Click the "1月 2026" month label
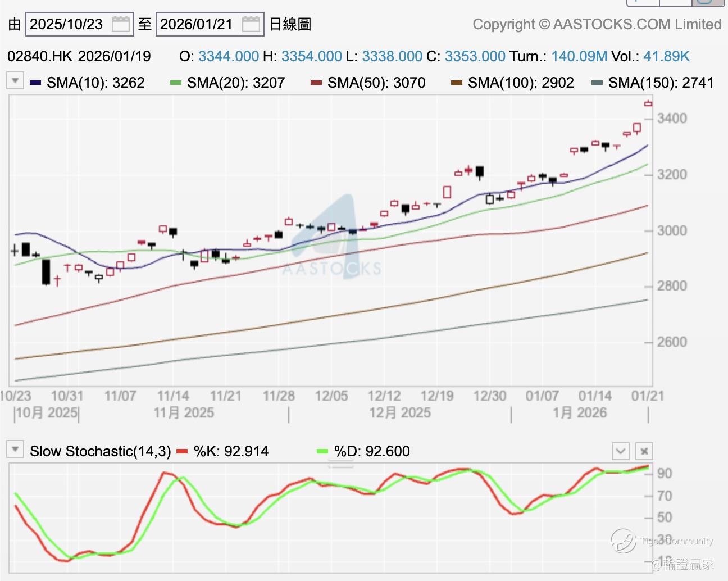The image size is (728, 581). 580,413
